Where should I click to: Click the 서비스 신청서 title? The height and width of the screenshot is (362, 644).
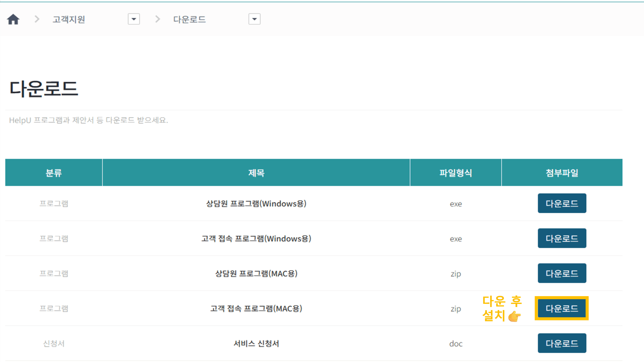[256, 343]
